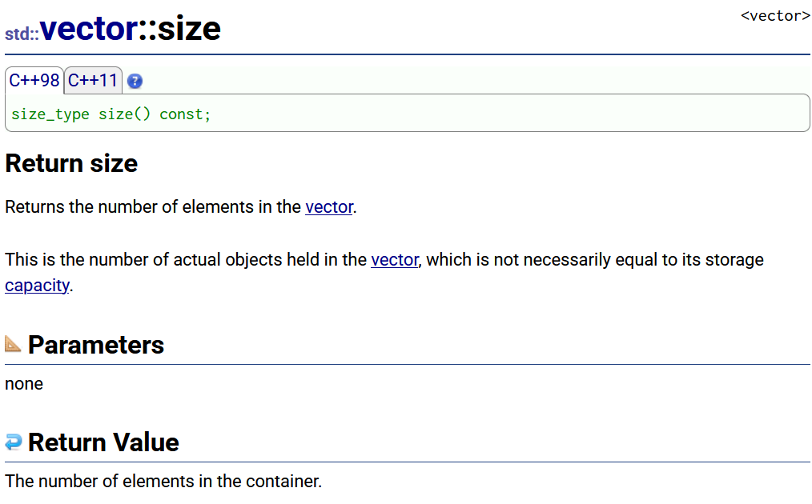Click the Parameters section heading
Image resolution: width=812 pixels, height=504 pixels.
tap(96, 345)
